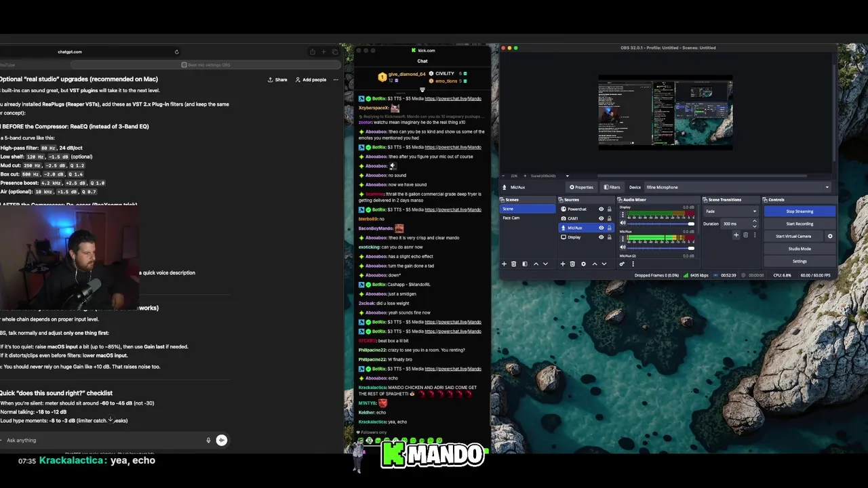Move scene up with arrow icon
Viewport: 868px width, 488px height.
pos(536,264)
